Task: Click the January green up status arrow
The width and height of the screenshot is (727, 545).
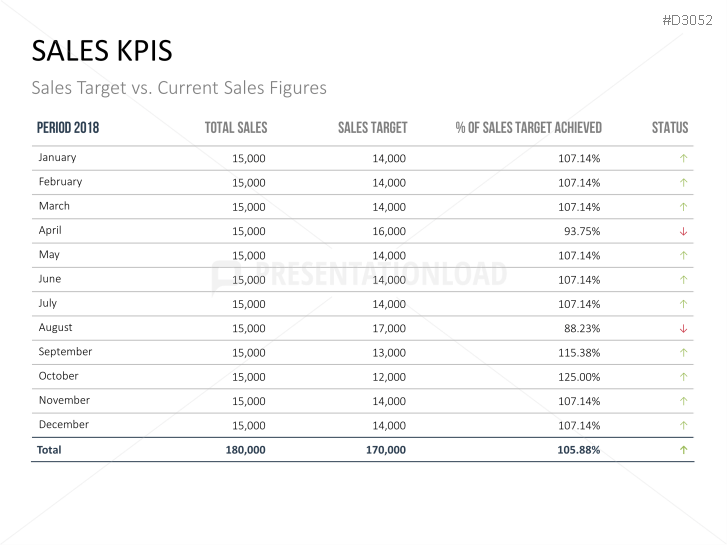Action: click(683, 158)
